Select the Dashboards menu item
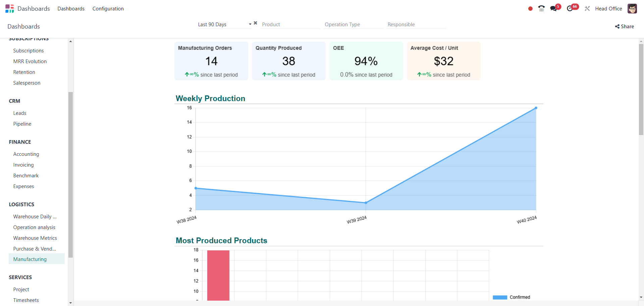Image resolution: width=644 pixels, height=306 pixels. pos(71,8)
